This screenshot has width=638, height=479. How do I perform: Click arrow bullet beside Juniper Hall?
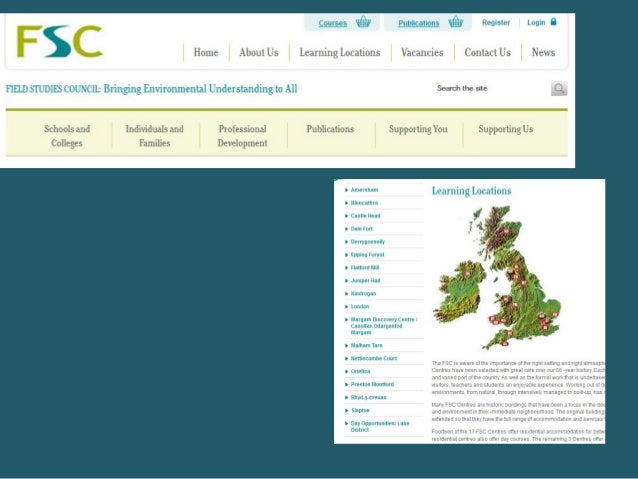(x=346, y=281)
